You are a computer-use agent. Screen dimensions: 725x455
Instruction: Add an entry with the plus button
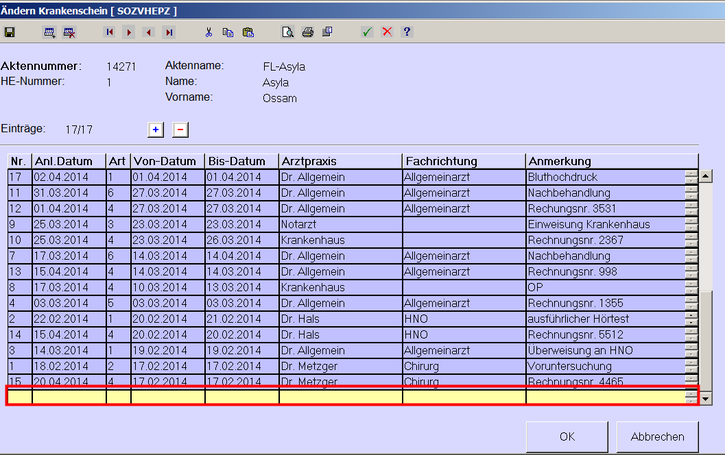click(x=155, y=129)
